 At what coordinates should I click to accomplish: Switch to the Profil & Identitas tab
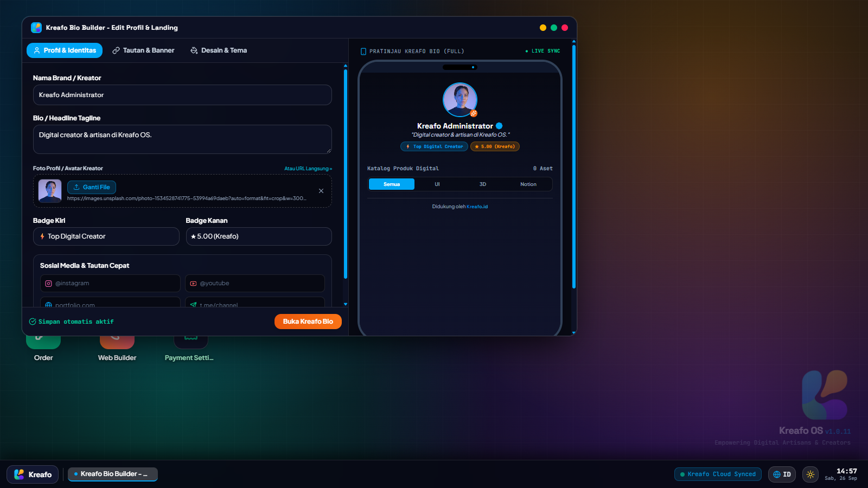click(65, 50)
